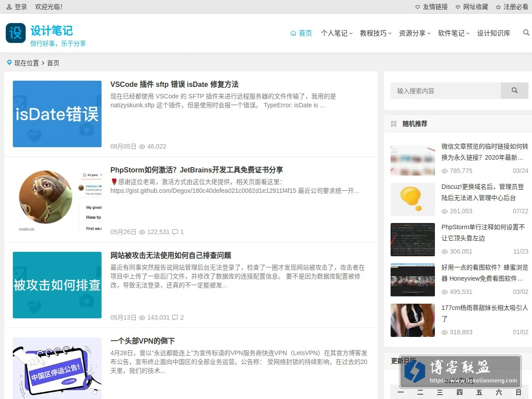
Task: Click the 05月13日 date text
Action: (123, 317)
